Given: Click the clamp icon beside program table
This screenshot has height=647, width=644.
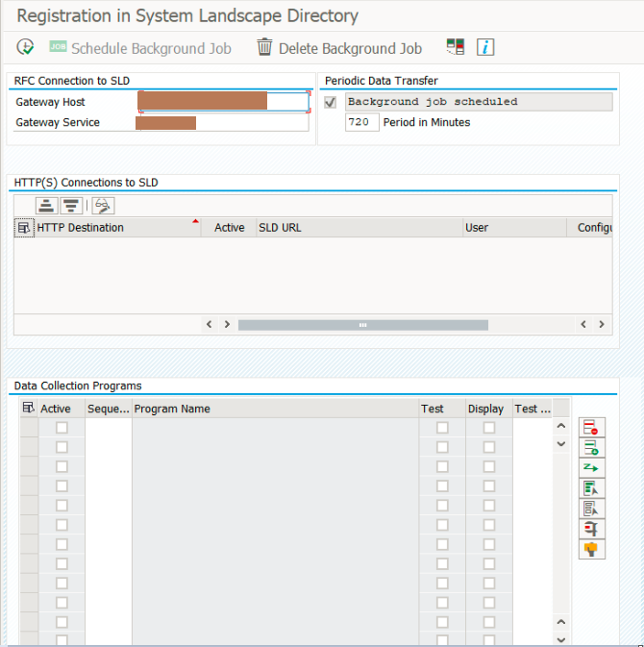Looking at the screenshot, I should pos(591,529).
